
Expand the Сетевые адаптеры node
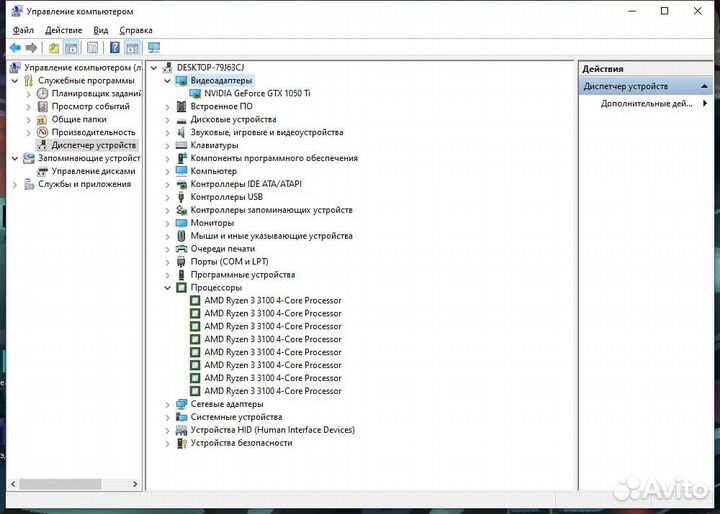pos(168,404)
